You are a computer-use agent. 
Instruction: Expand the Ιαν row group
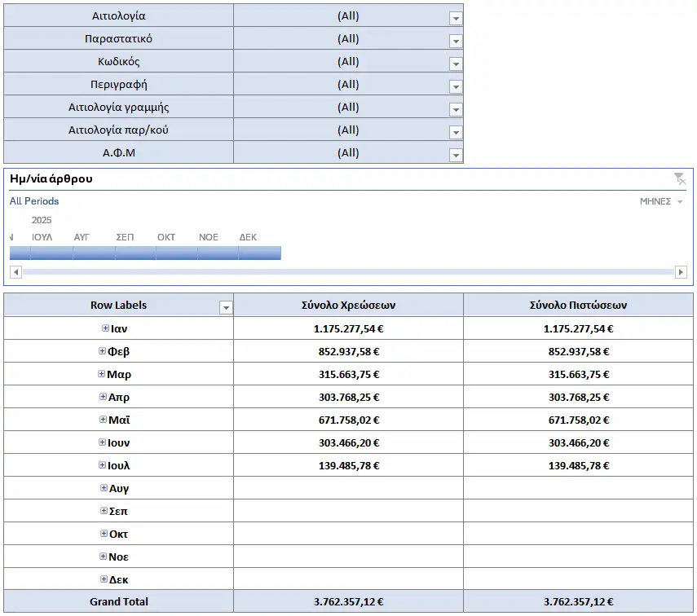point(105,328)
